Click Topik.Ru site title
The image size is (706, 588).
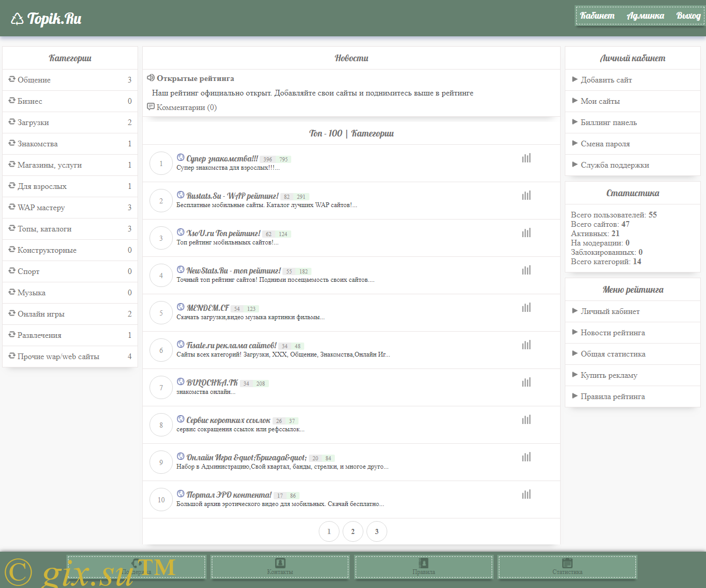(55, 19)
